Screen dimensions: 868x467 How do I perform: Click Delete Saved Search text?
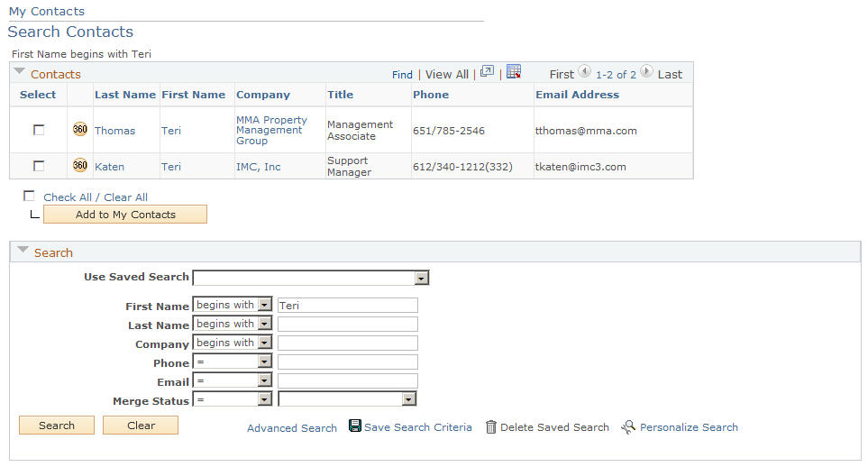554,427
